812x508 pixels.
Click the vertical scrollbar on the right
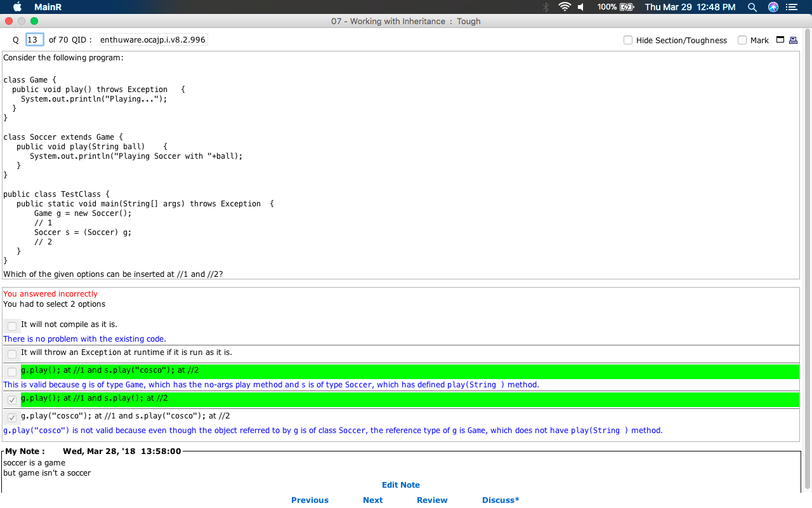coord(808,259)
